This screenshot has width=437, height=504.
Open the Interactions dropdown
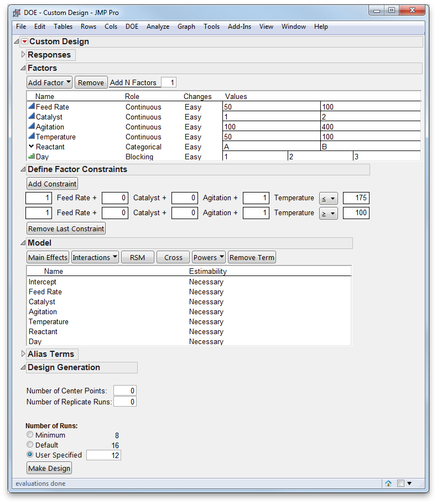pos(95,257)
